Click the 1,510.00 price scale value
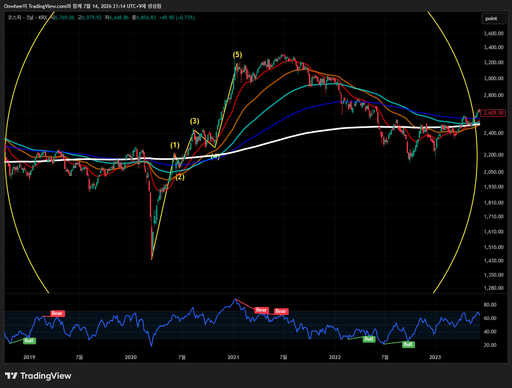The width and height of the screenshot is (512, 388). click(x=494, y=247)
